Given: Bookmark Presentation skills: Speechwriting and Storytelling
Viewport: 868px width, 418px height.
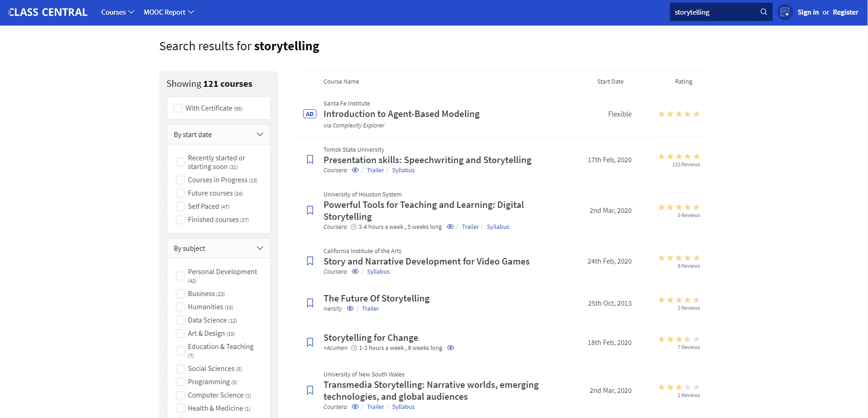Looking at the screenshot, I should click(x=310, y=159).
